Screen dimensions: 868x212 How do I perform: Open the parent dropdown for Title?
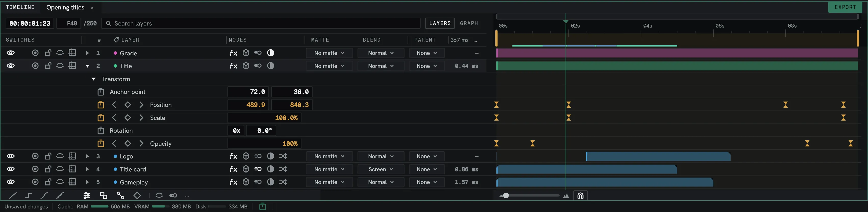point(427,66)
